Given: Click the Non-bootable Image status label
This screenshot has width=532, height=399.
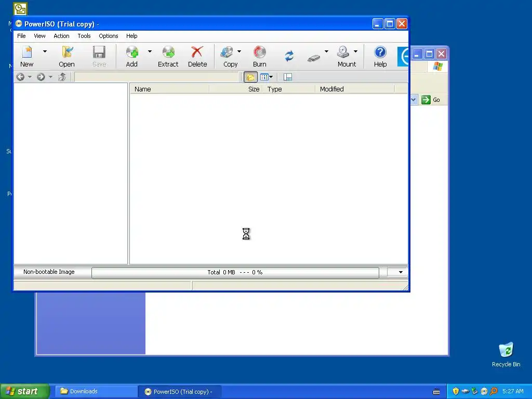Looking at the screenshot, I should tap(49, 272).
